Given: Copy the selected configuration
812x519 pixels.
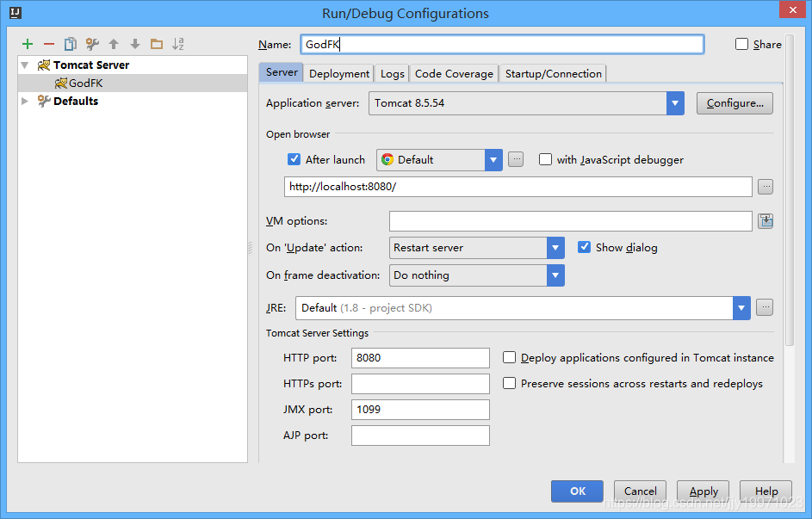Looking at the screenshot, I should [x=71, y=44].
